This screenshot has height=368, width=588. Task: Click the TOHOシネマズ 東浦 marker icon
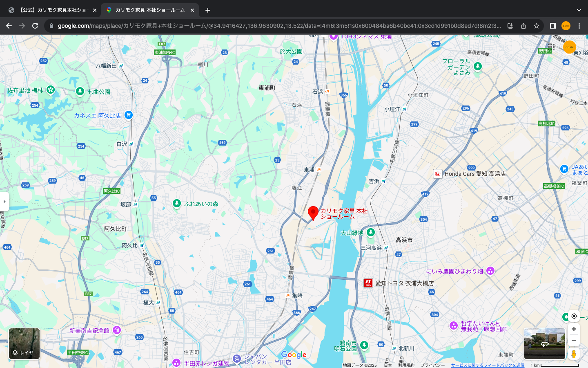pos(334,37)
